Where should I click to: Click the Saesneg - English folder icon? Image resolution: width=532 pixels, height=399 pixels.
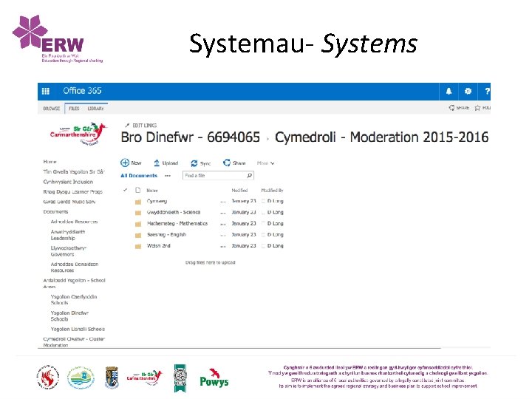point(138,235)
